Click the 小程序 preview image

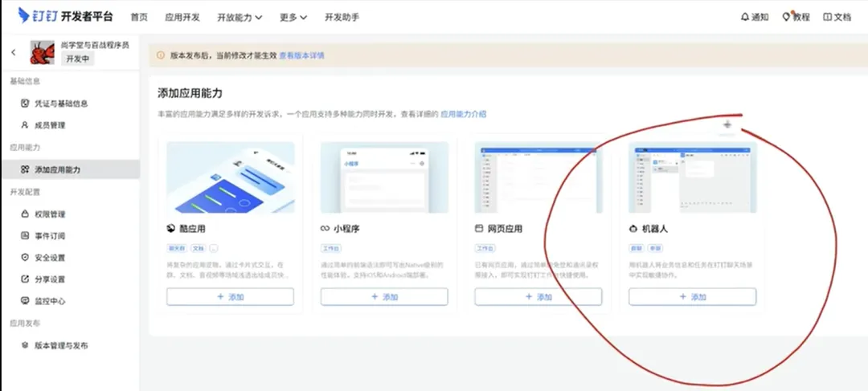click(x=384, y=177)
